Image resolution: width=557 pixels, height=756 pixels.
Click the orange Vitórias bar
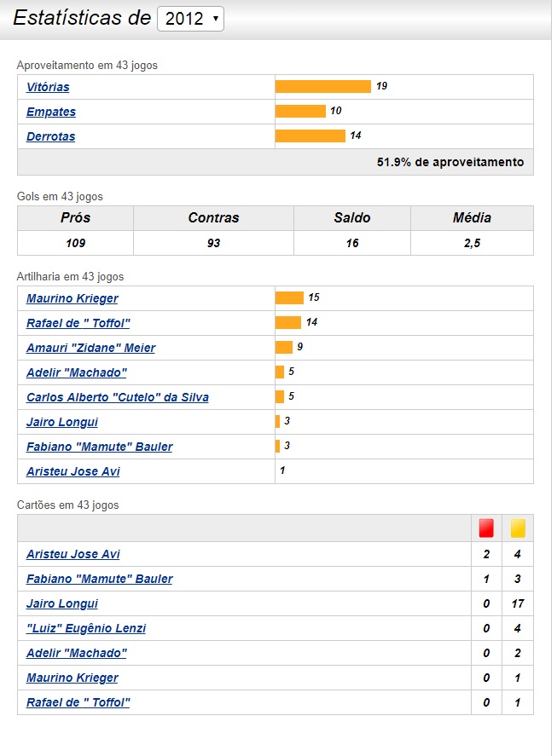(322, 87)
